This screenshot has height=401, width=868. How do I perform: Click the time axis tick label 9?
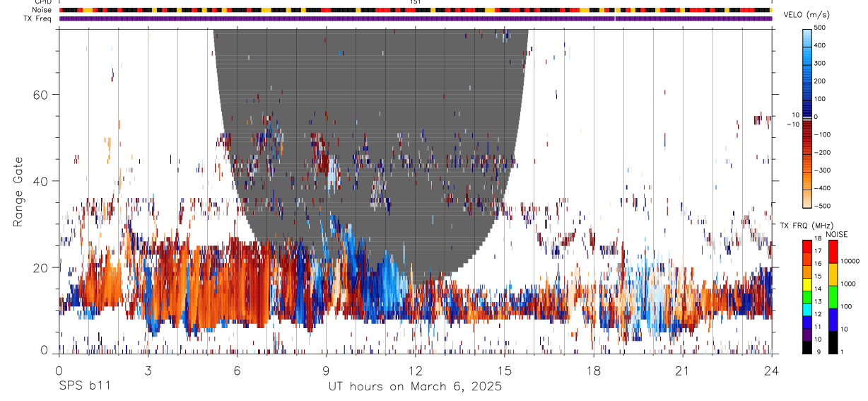[x=326, y=371]
